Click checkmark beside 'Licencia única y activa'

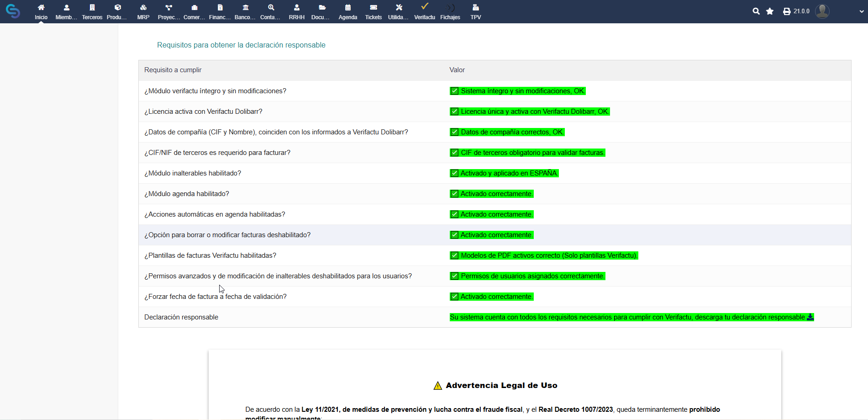tap(454, 112)
